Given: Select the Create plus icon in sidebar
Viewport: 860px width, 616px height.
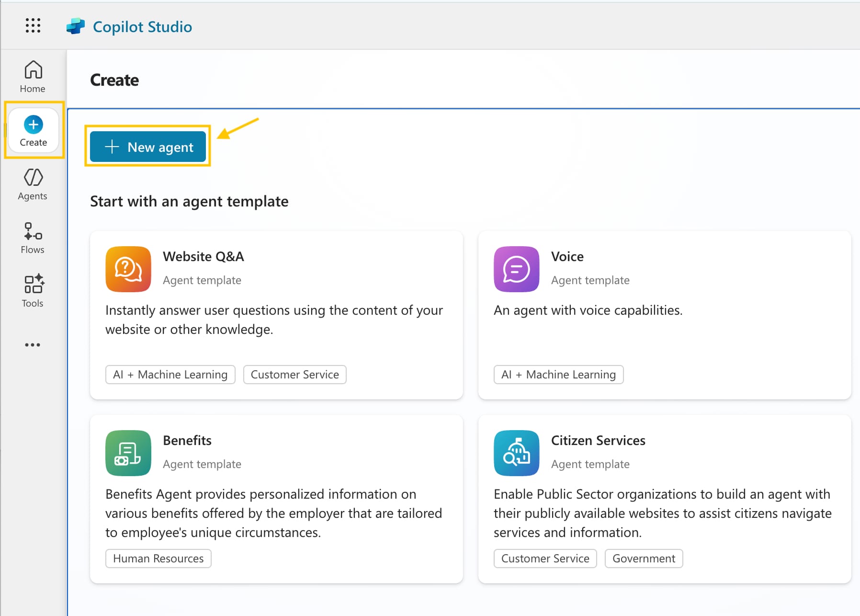Looking at the screenshot, I should pyautogui.click(x=33, y=125).
